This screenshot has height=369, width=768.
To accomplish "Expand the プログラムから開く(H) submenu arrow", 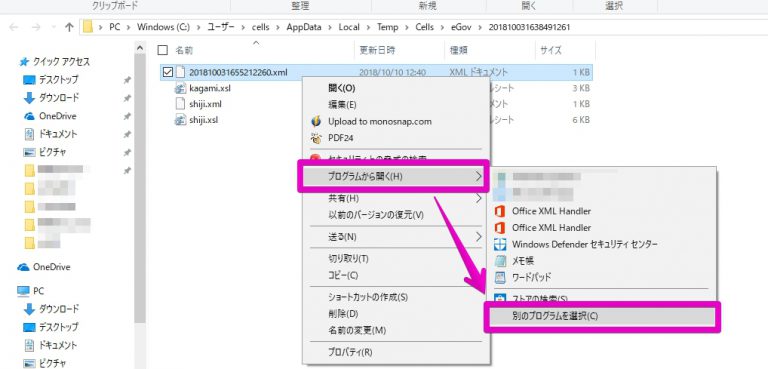I will [x=479, y=176].
